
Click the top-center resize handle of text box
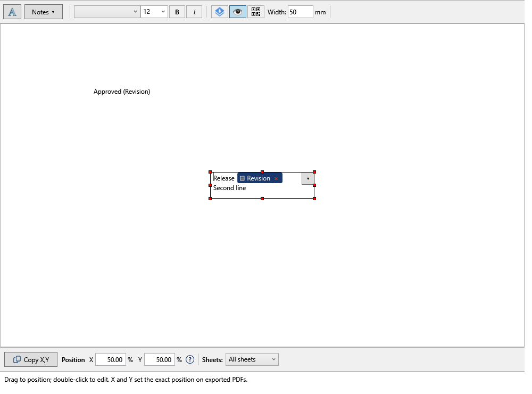tap(262, 172)
